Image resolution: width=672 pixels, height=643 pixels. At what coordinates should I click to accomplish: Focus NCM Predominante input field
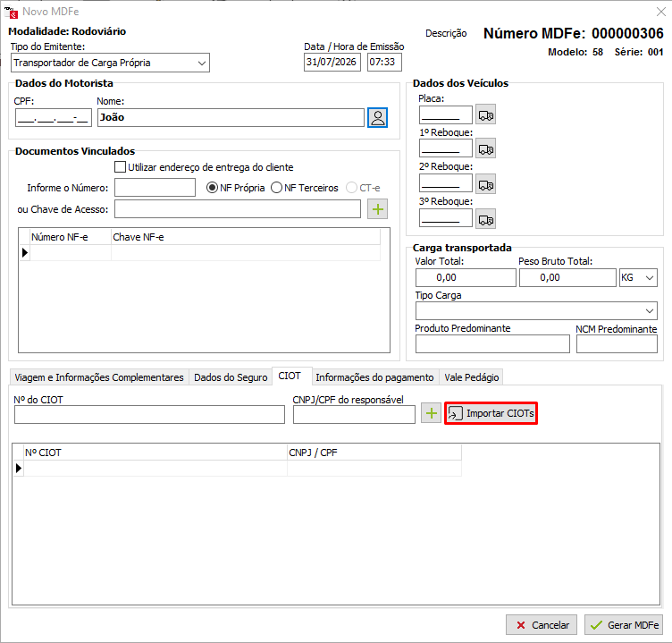click(617, 344)
